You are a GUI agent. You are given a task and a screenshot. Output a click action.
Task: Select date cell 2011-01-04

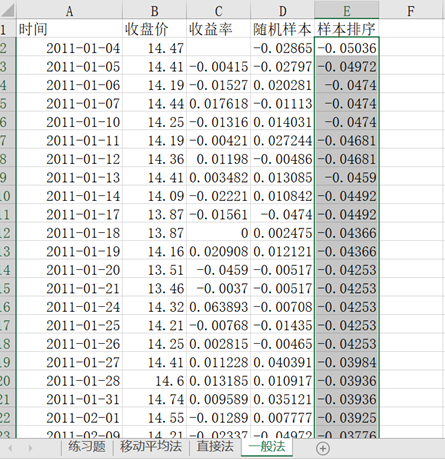[69, 47]
